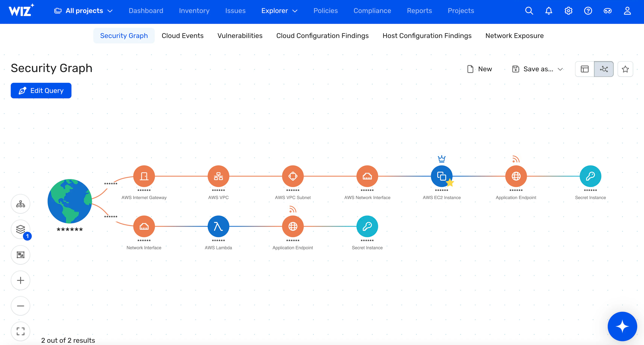
Task: Open the Wiz AI assistant sparkle button
Action: click(622, 326)
